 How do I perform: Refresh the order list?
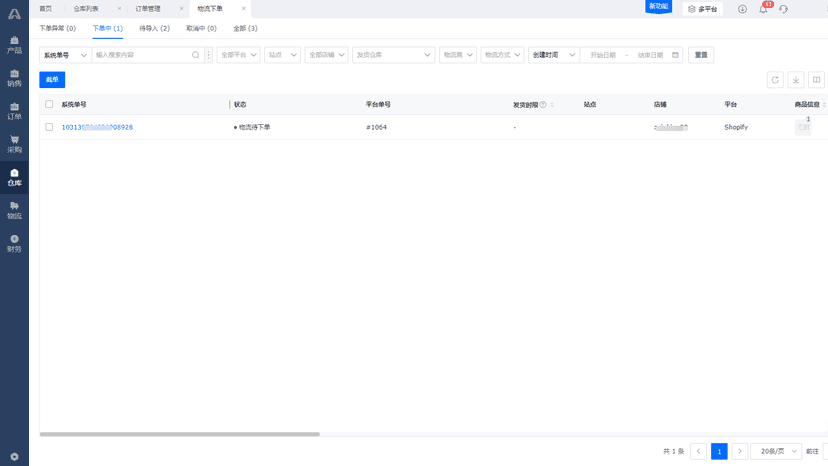[x=775, y=80]
